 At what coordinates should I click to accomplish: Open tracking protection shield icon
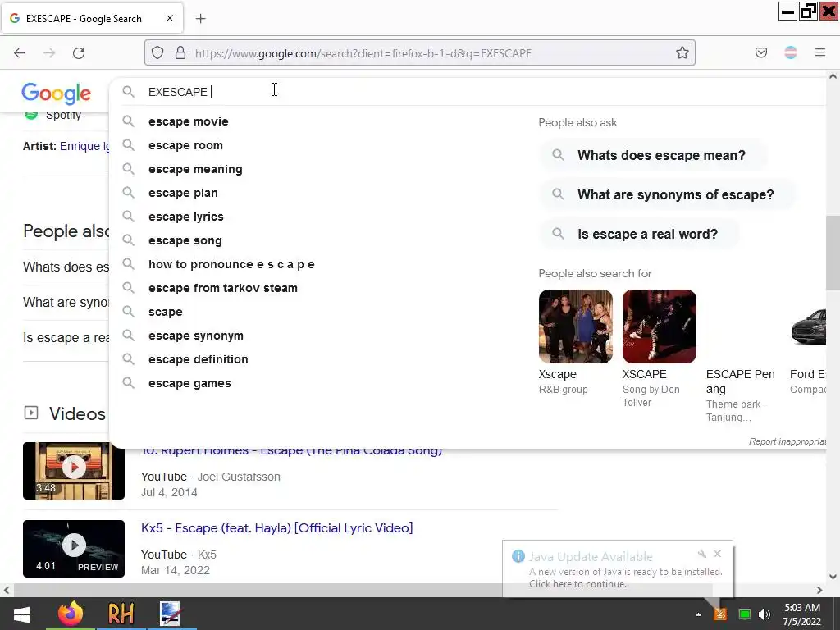(x=157, y=52)
